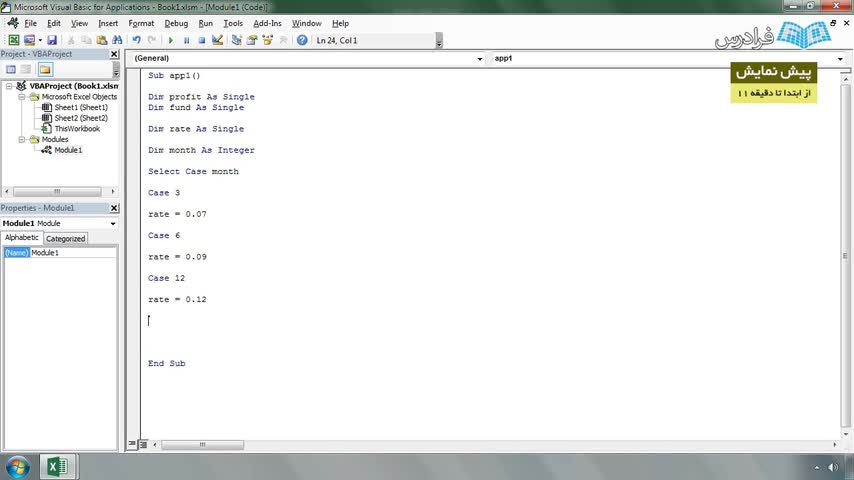The image size is (854, 480).
Task: Click the Full Module View button at bottom left
Action: [x=143, y=445]
